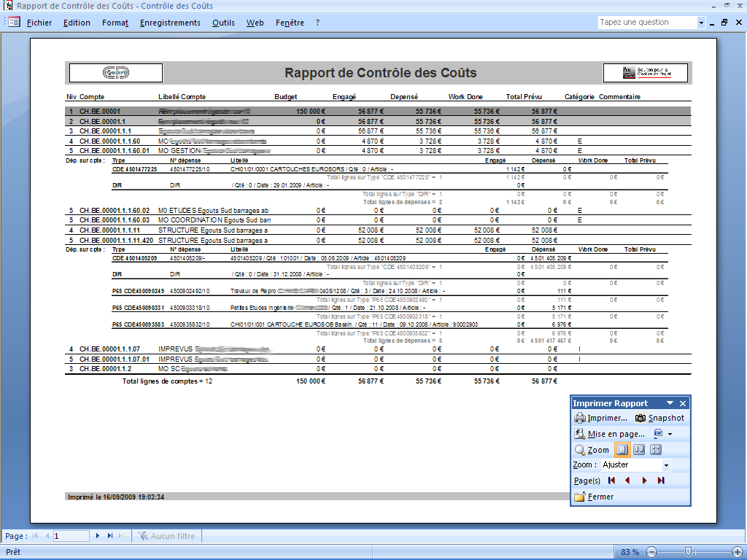This screenshot has height=560, width=747.
Task: Click account CH.BE.00001.1.1.11.420
Action: click(x=116, y=241)
